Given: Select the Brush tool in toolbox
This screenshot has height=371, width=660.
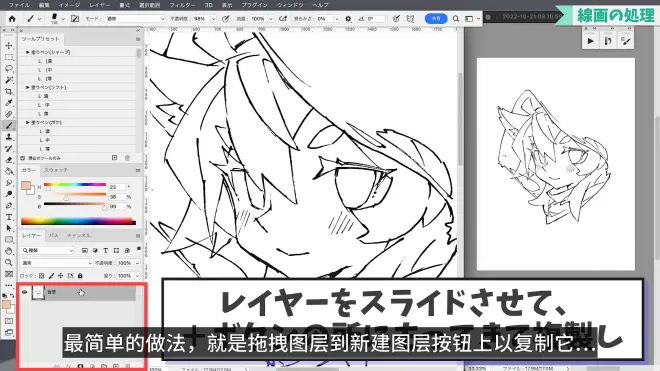Looking at the screenshot, I should (x=9, y=125).
